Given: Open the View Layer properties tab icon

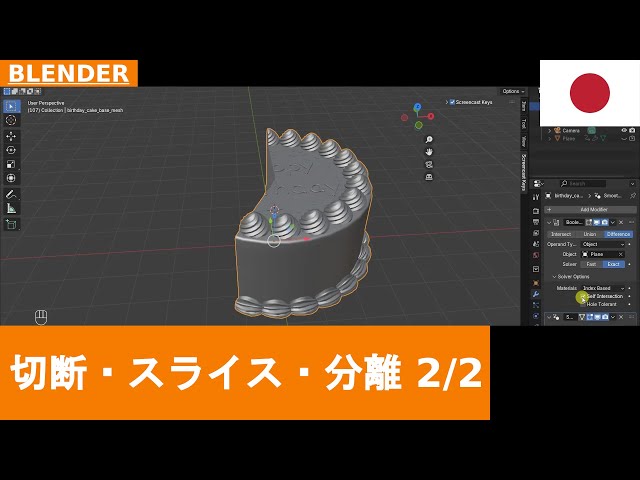Looking at the screenshot, I should tap(536, 233).
